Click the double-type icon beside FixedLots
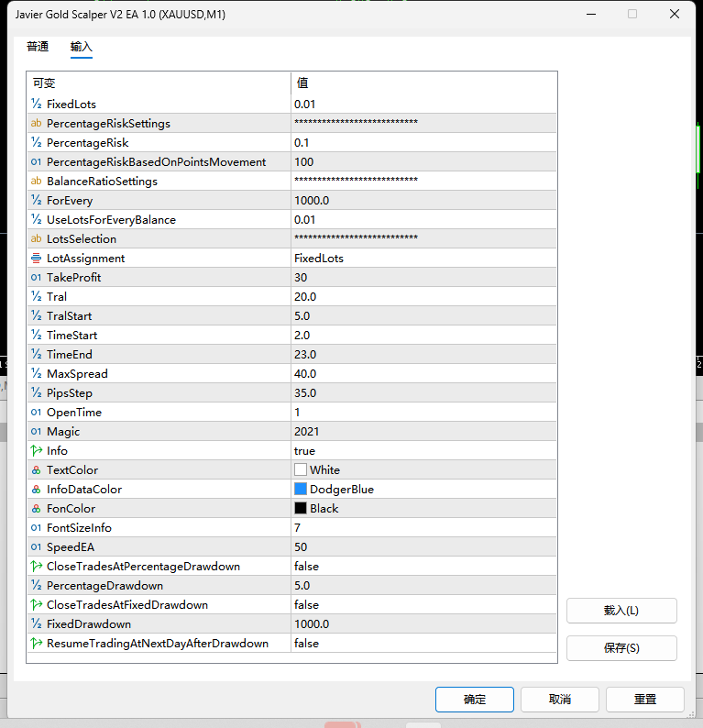The image size is (703, 728). click(36, 104)
